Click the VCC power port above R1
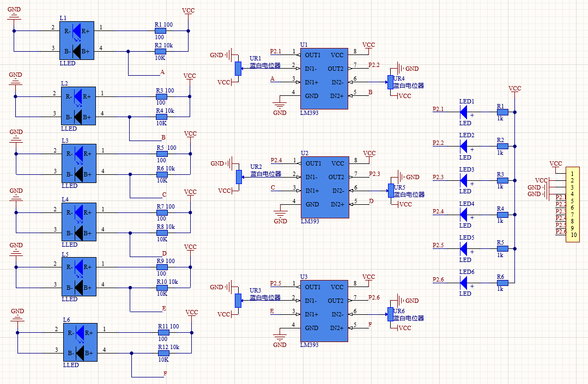Image resolution: width=588 pixels, height=384 pixels. point(188,13)
